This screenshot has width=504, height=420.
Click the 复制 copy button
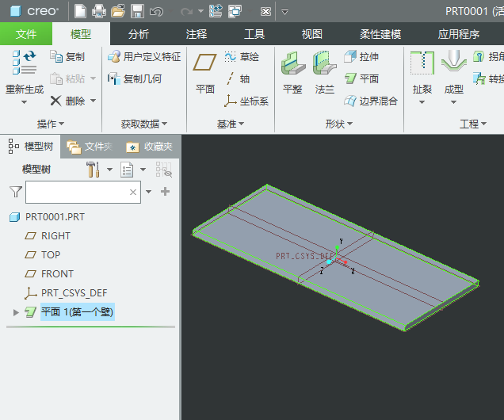pos(67,57)
